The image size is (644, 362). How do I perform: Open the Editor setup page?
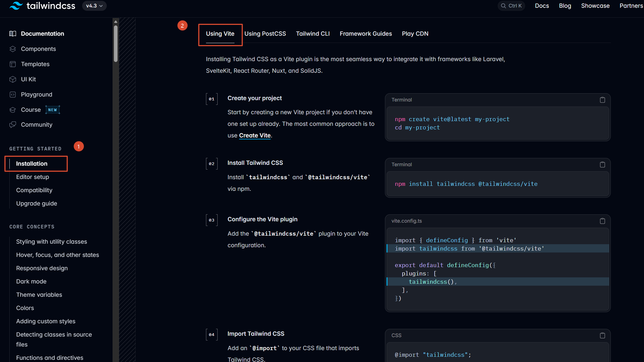33,177
